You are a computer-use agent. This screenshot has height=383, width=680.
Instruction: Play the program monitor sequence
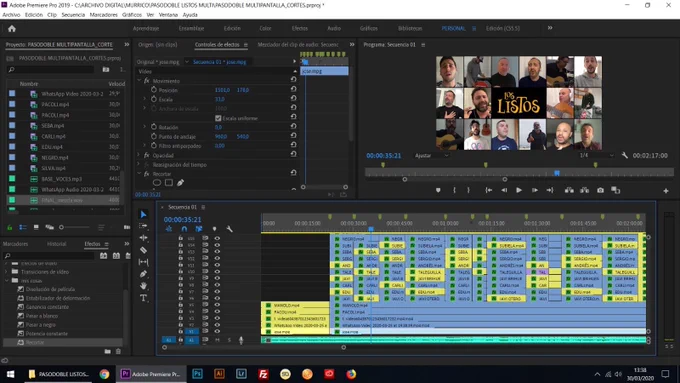coord(519,190)
